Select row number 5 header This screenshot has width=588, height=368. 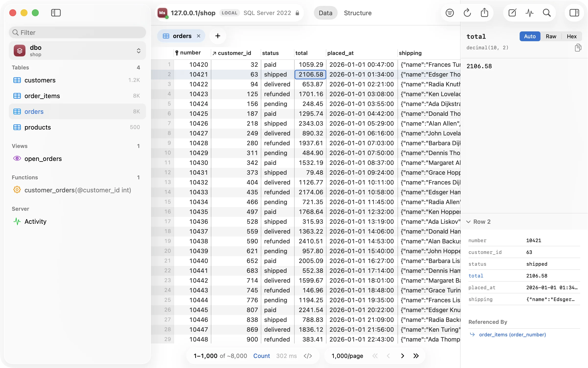163,104
